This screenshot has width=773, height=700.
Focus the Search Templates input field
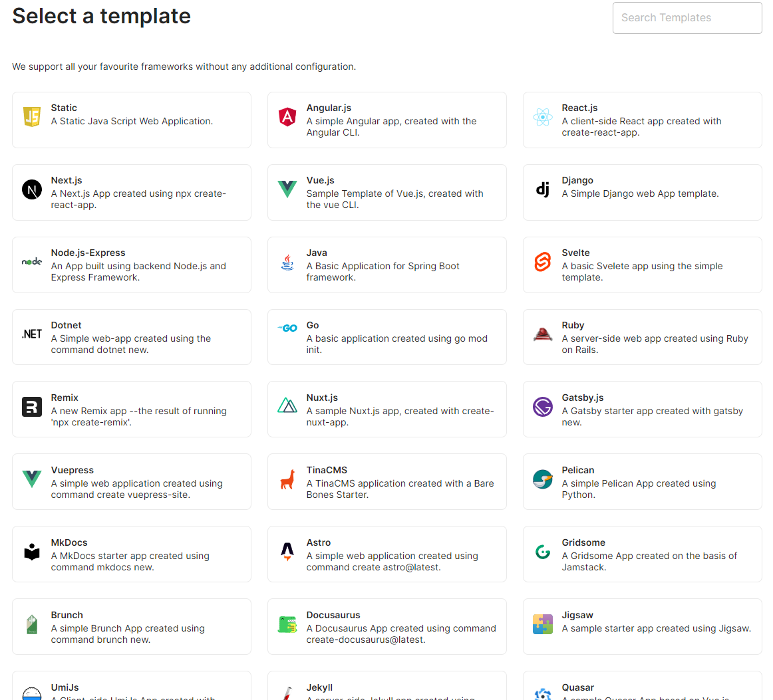click(x=687, y=18)
